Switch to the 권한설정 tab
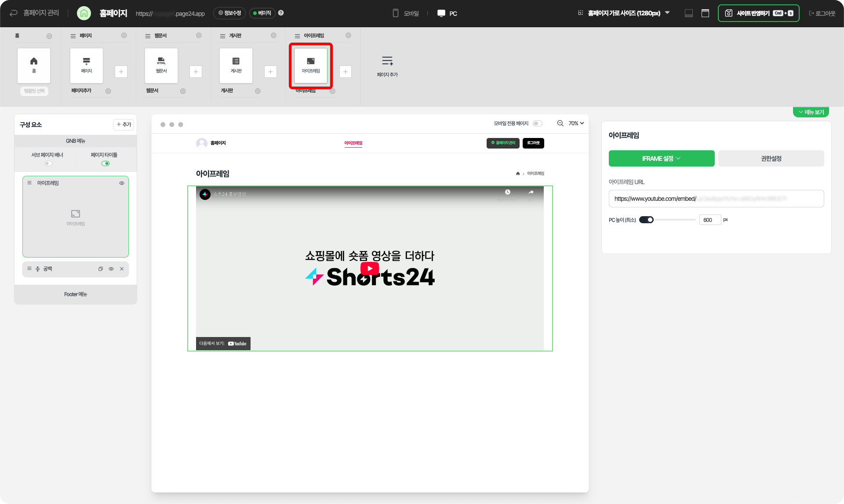Screen dimensions: 844x504 point(771,159)
